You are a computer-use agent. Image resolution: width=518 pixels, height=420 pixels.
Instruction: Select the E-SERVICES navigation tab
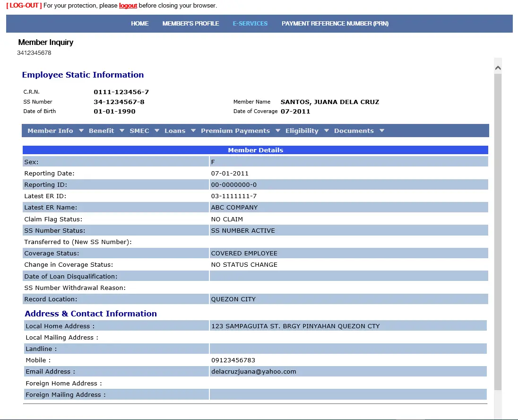click(x=250, y=23)
